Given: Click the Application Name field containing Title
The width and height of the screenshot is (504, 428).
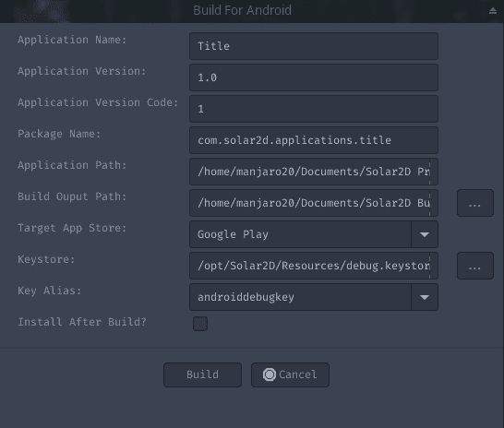Looking at the screenshot, I should pyautogui.click(x=314, y=46).
